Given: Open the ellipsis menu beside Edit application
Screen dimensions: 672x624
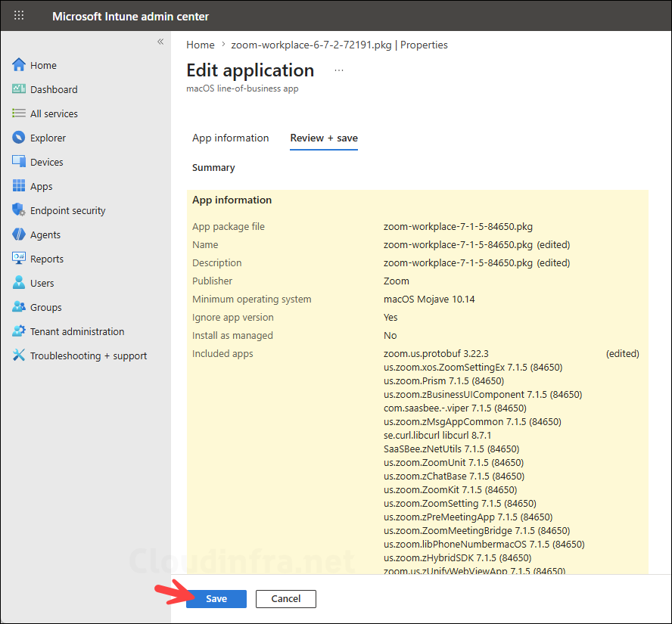Looking at the screenshot, I should (x=339, y=70).
